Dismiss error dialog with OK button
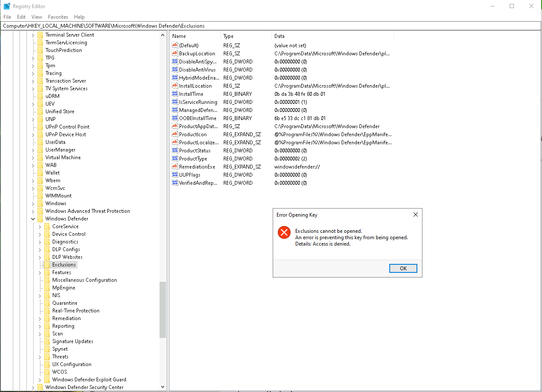542x392 pixels. (x=403, y=268)
